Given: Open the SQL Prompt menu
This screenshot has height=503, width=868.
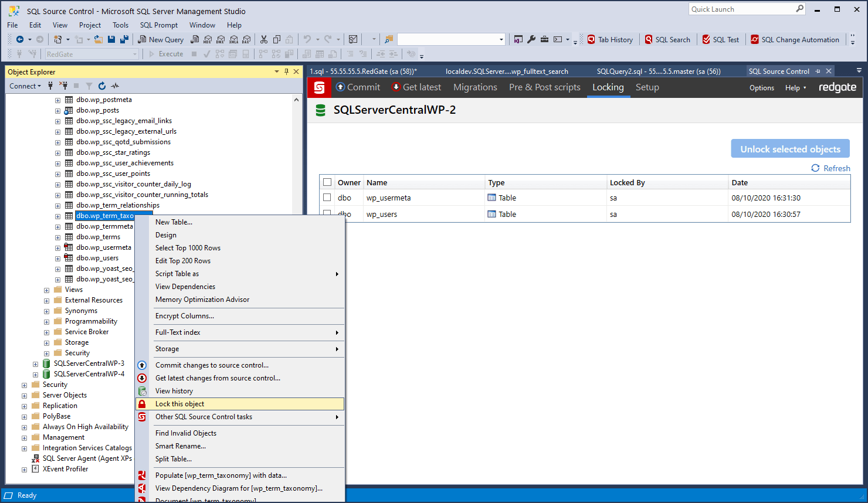Looking at the screenshot, I should tap(158, 25).
